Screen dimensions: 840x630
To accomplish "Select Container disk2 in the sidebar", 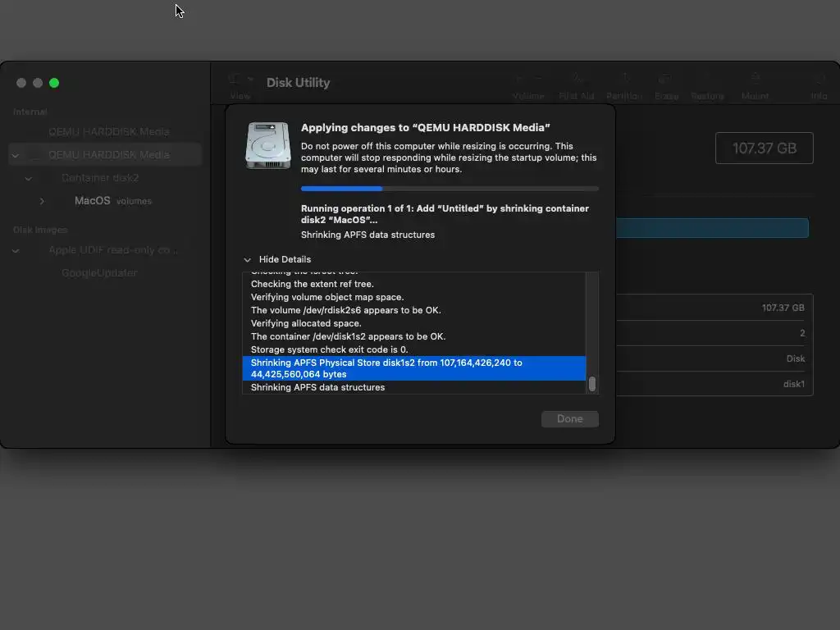I will 100,178.
